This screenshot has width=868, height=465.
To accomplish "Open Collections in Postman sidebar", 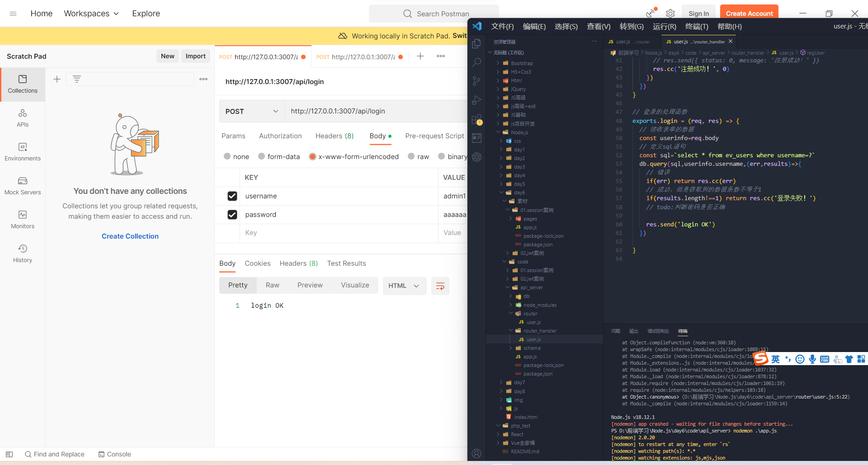I will (23, 85).
